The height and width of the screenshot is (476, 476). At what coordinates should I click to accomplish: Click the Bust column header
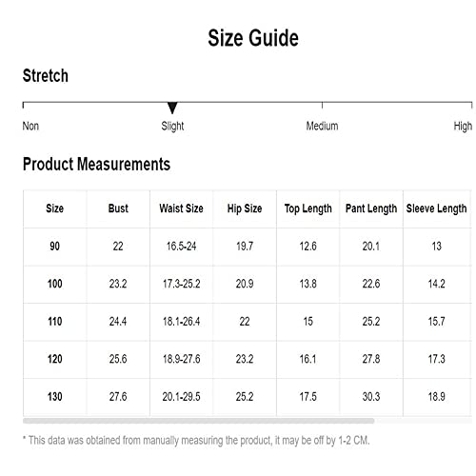pyautogui.click(x=118, y=208)
